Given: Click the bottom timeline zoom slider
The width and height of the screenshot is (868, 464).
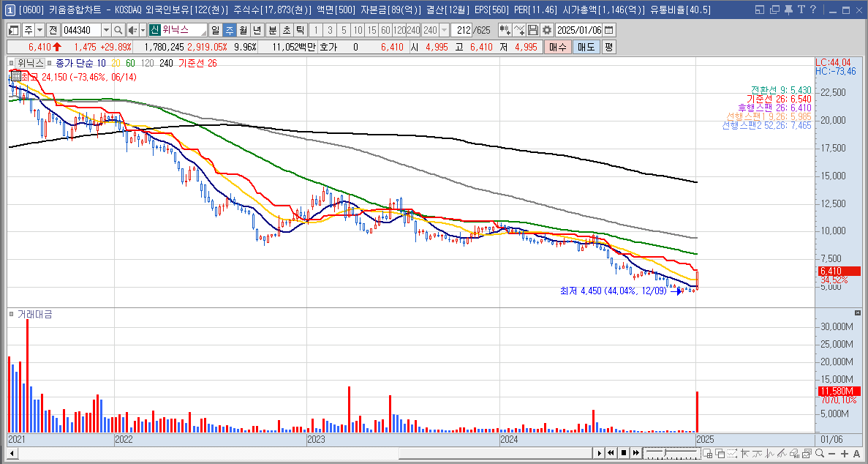Looking at the screenshot, I should [x=671, y=454].
